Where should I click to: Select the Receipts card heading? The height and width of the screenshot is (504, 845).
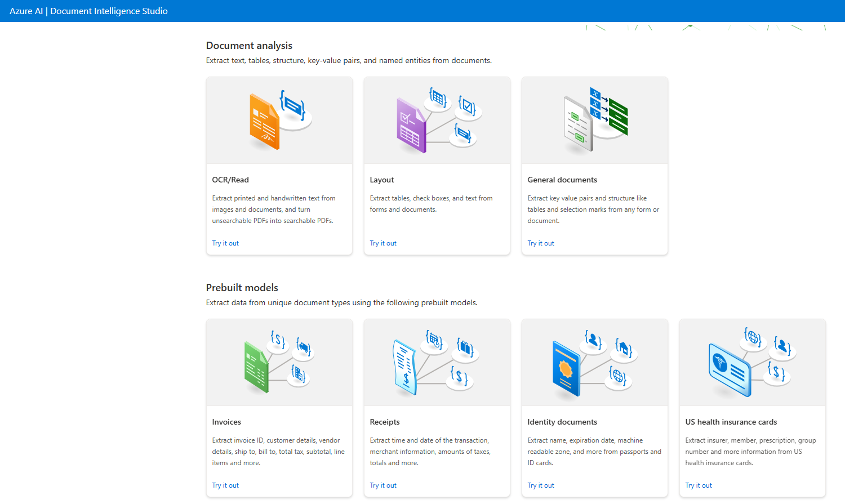pos(385,422)
